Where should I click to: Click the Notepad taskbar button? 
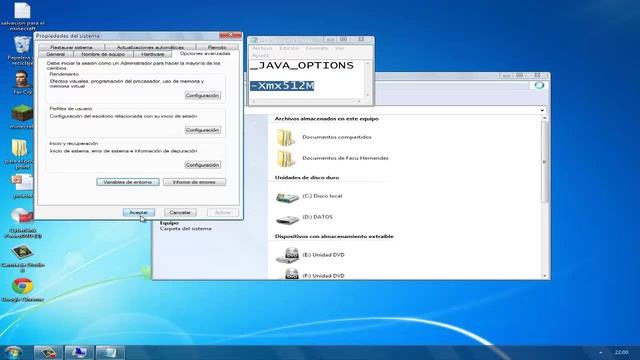[x=110, y=352]
